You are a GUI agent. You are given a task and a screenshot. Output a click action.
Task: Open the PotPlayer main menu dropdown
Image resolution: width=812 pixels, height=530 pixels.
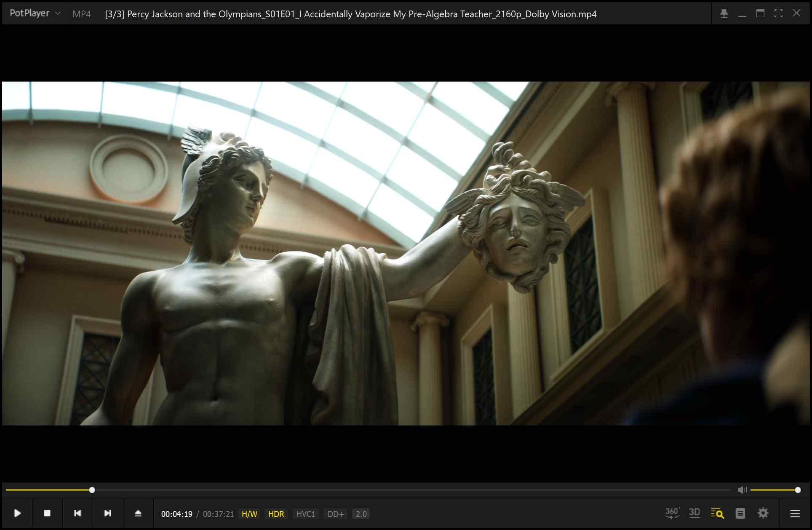35,13
